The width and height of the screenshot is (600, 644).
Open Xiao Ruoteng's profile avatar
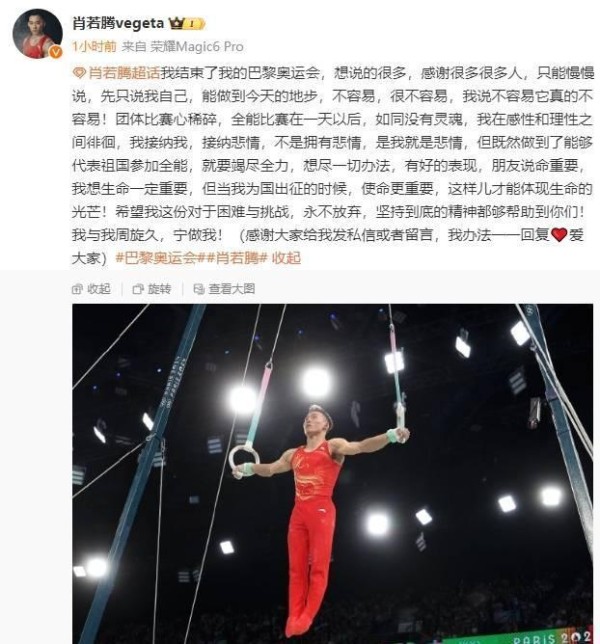(37, 33)
